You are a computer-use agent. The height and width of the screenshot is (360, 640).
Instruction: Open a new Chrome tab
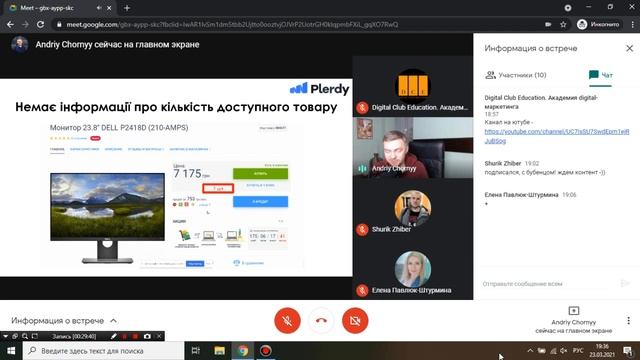click(127, 8)
